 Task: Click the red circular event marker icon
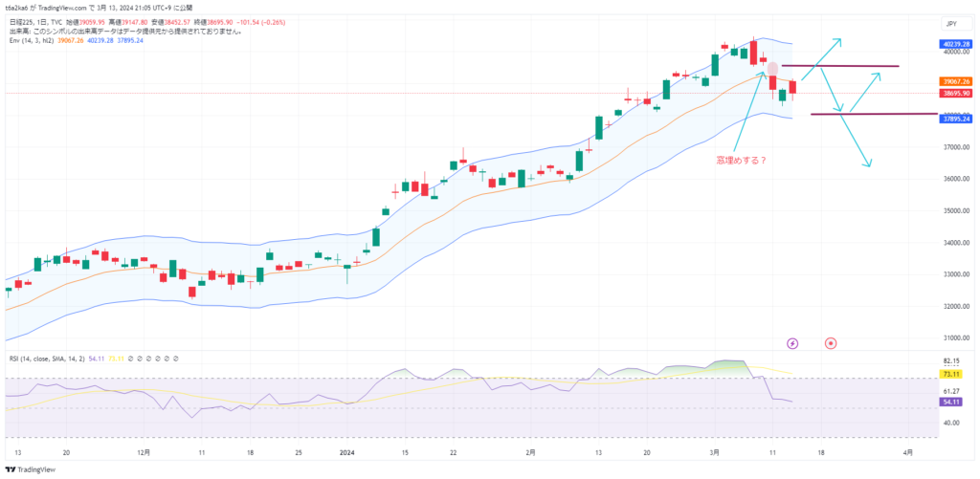click(x=831, y=342)
